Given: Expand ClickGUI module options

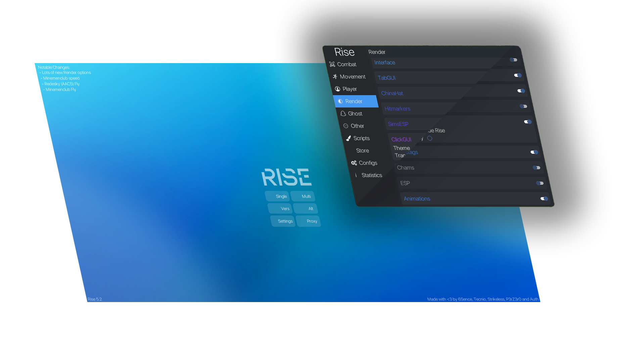Looking at the screenshot, I should point(401,139).
